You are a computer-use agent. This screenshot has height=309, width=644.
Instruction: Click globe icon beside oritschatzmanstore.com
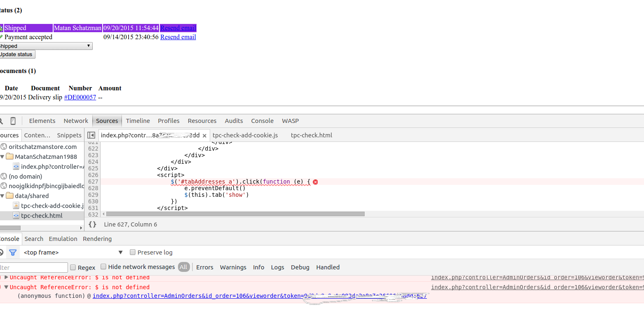tap(4, 146)
